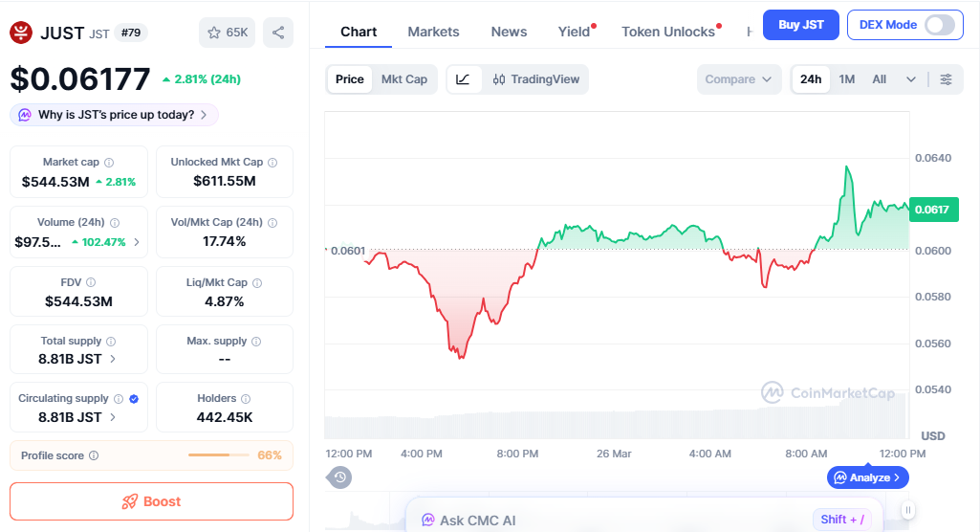Open chart settings sliders icon
980x532 pixels.
point(946,79)
